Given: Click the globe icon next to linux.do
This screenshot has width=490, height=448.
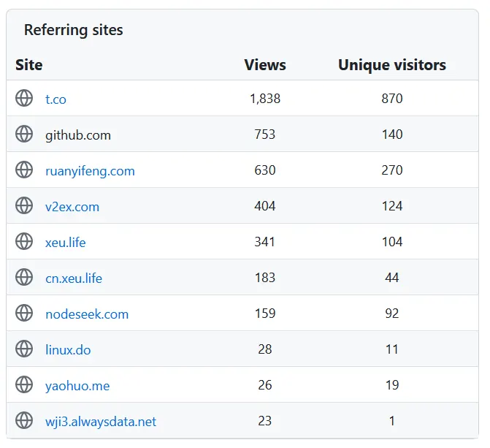Looking at the screenshot, I should click(x=24, y=349).
